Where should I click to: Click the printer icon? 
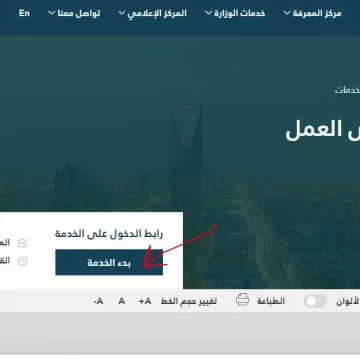pyautogui.click(x=242, y=300)
